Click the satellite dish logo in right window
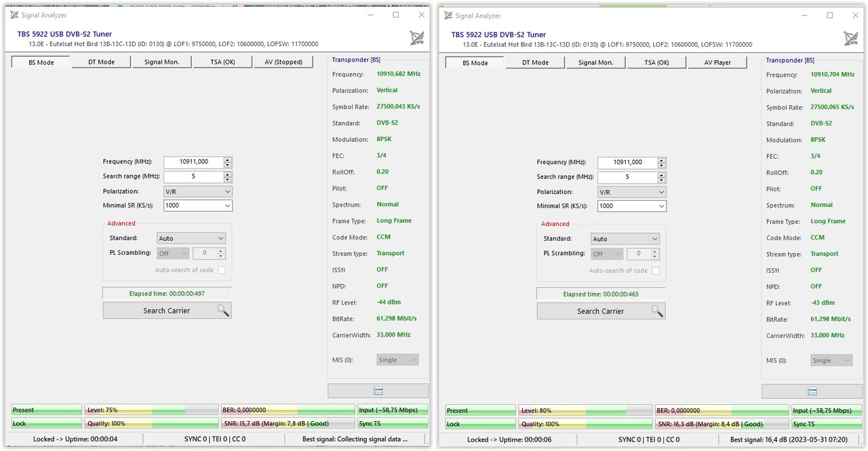Image resolution: width=868 pixels, height=451 pixels. click(x=850, y=39)
